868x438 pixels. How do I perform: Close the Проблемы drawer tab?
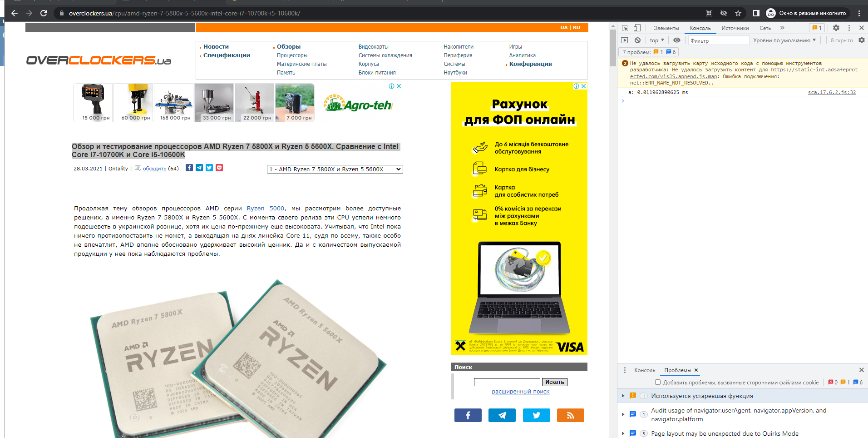696,370
